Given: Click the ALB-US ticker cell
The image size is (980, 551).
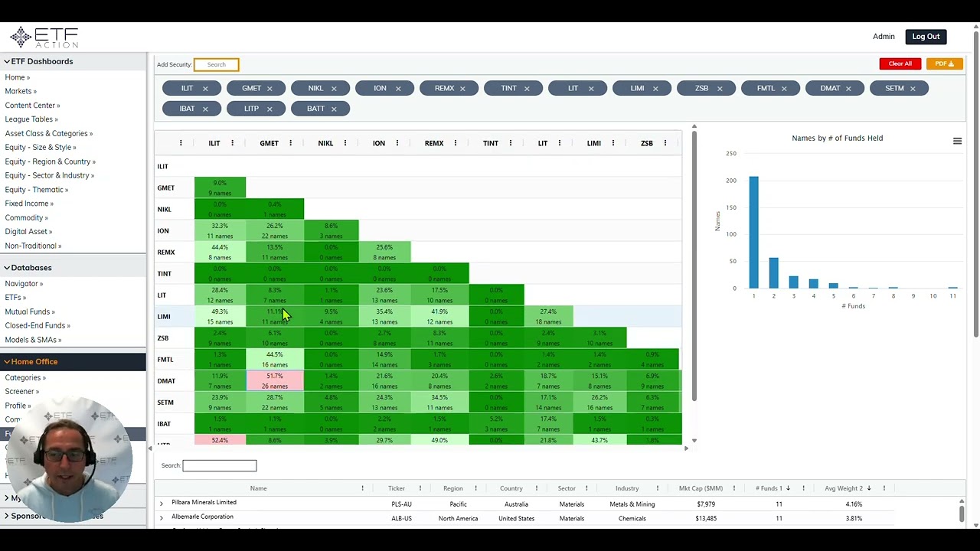Looking at the screenshot, I should click(401, 519).
